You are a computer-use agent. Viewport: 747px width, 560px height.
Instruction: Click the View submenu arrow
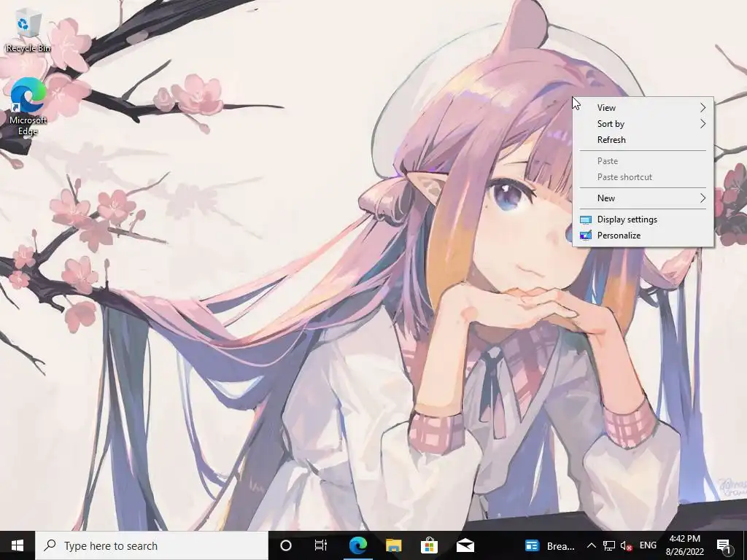tap(703, 108)
